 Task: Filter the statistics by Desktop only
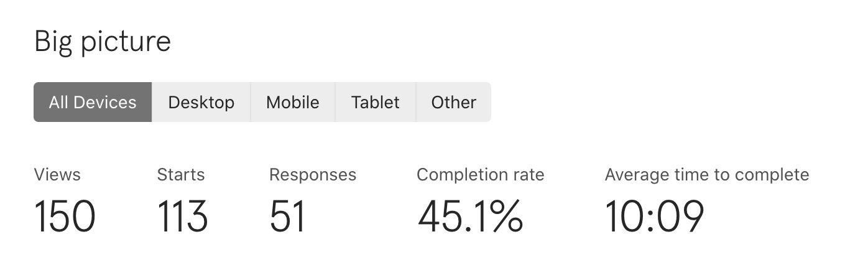[201, 102]
